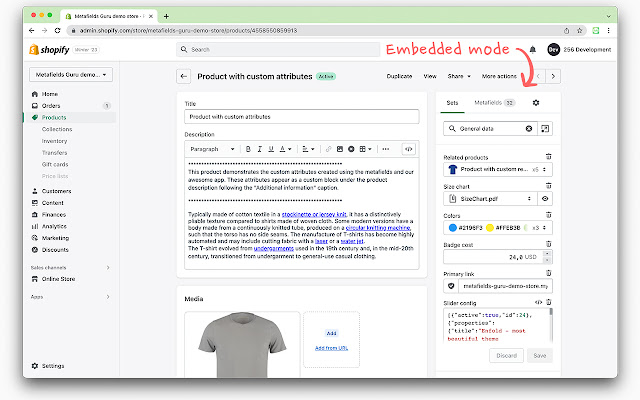Go to next product arrow
The image size is (640, 400).
(553, 76)
